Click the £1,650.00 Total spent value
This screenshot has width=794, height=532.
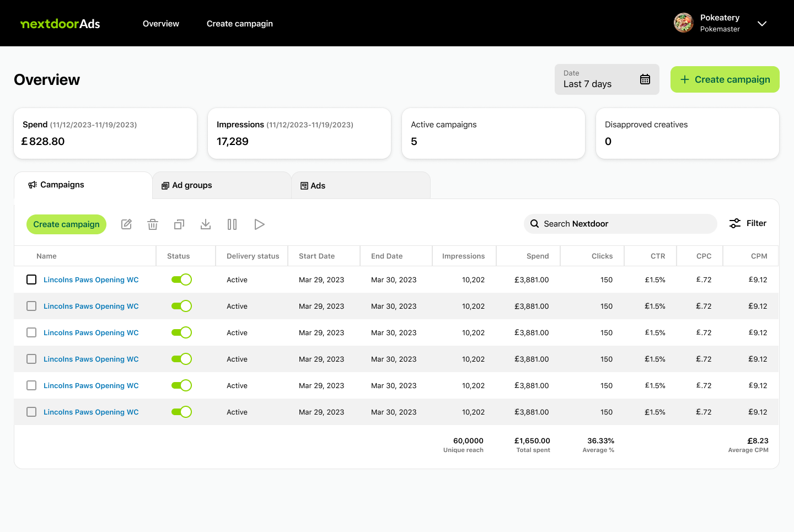click(x=532, y=445)
